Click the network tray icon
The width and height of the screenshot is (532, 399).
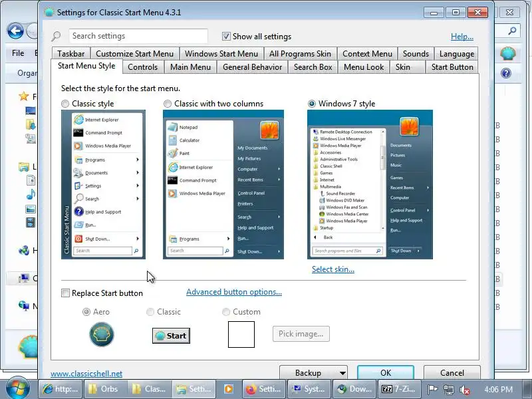pos(449,390)
